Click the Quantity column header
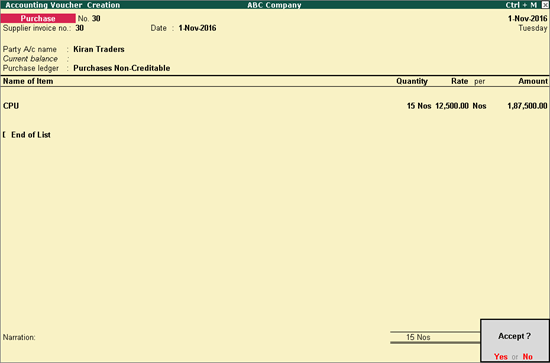Image resolution: width=550 pixels, height=363 pixels. (412, 81)
